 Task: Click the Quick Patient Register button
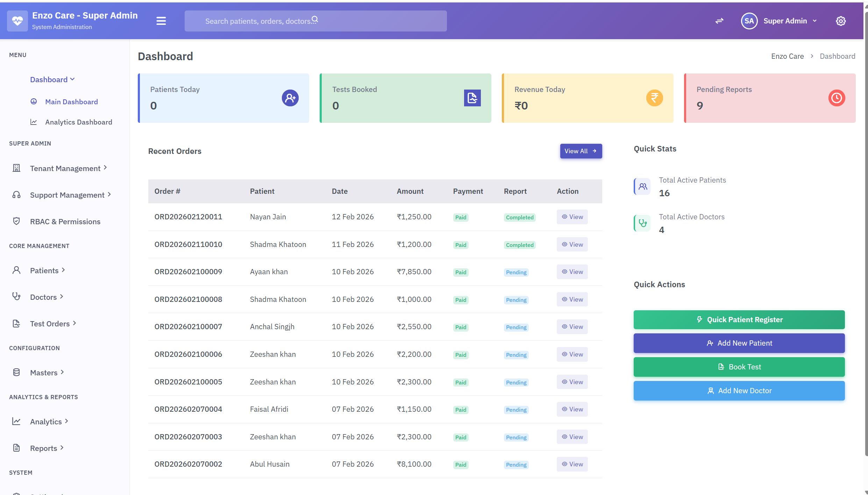[739, 319]
